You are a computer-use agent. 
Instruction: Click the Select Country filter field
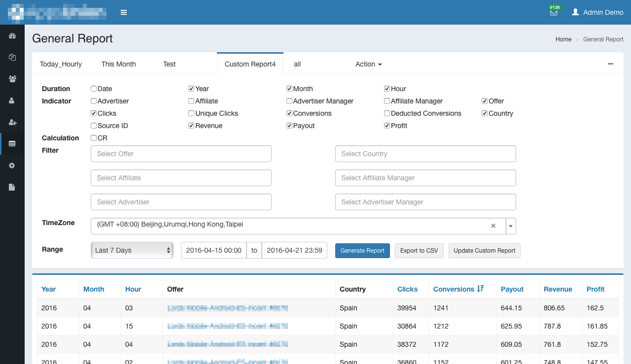click(x=425, y=154)
